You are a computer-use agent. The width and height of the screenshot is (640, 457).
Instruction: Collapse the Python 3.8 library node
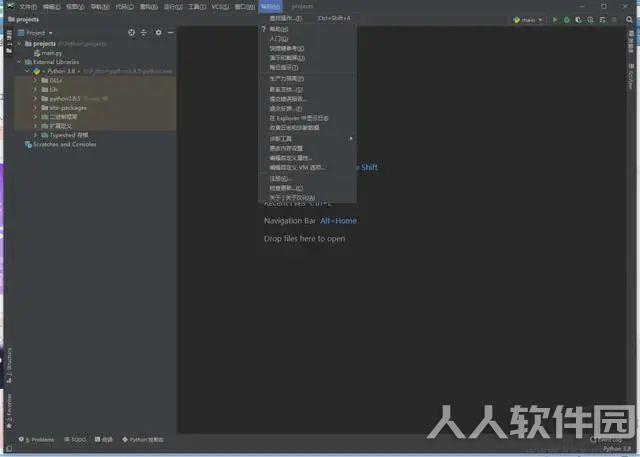point(27,71)
